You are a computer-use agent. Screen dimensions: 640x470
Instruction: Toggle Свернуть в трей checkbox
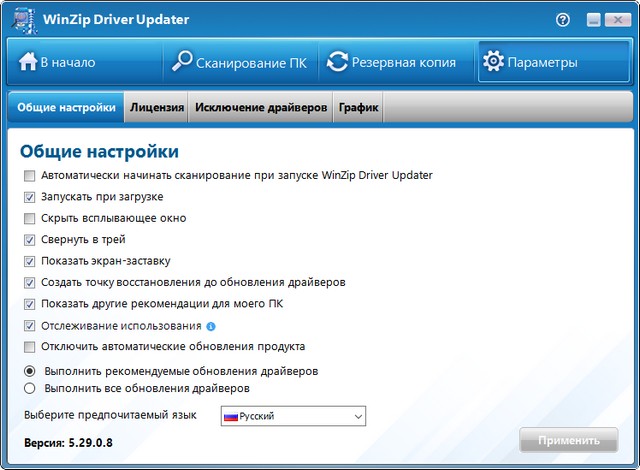[x=29, y=240]
